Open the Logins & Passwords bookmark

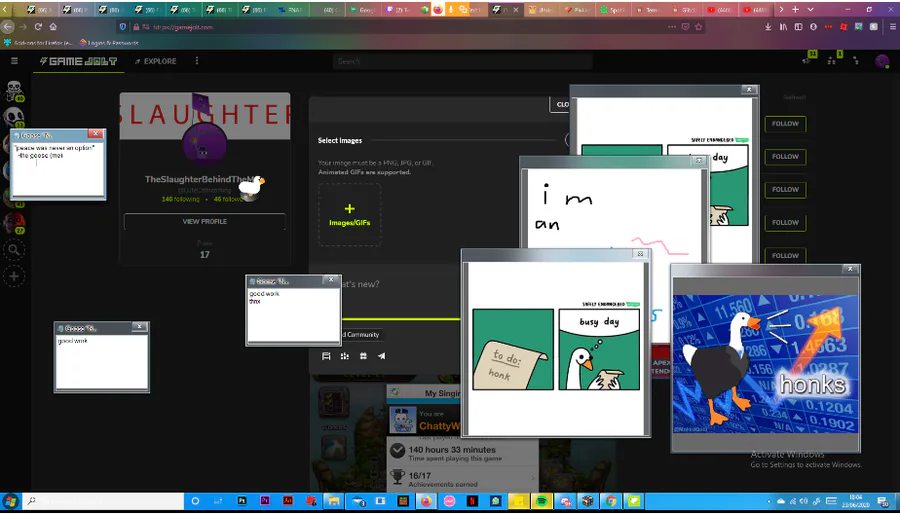(109, 42)
